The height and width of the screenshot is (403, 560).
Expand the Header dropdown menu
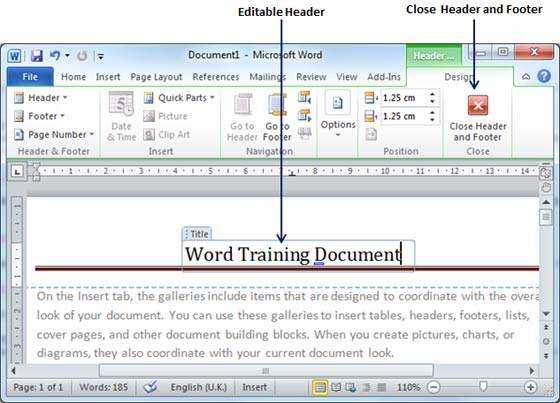pyautogui.click(x=40, y=98)
